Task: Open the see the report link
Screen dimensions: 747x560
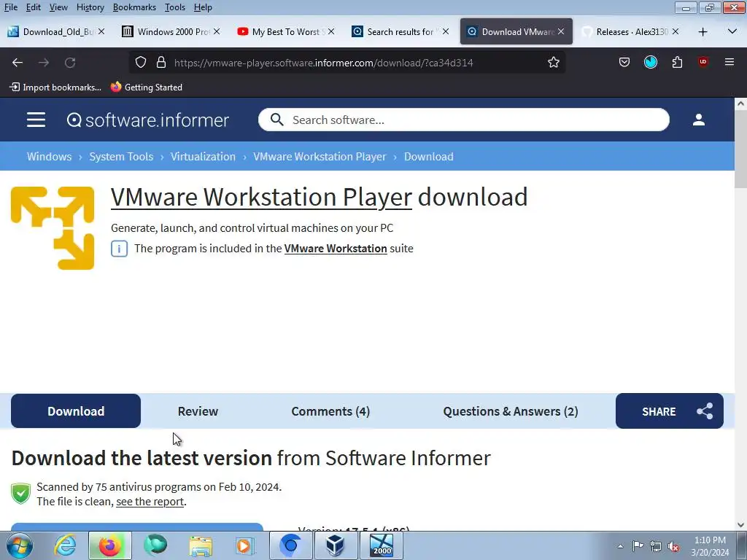Action: pyautogui.click(x=150, y=502)
